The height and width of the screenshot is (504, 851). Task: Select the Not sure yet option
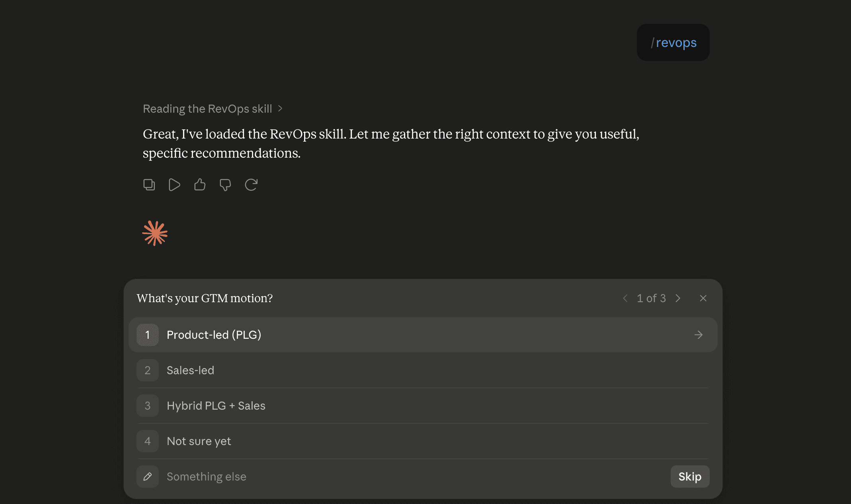[x=423, y=441]
